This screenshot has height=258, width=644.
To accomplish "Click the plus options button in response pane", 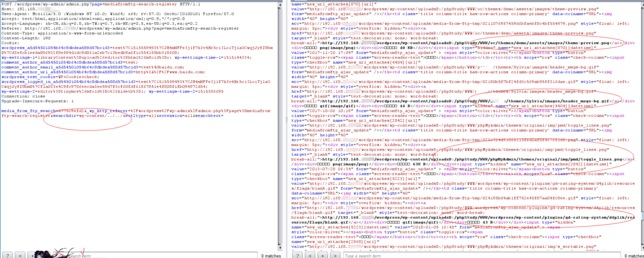I will point(323,256).
